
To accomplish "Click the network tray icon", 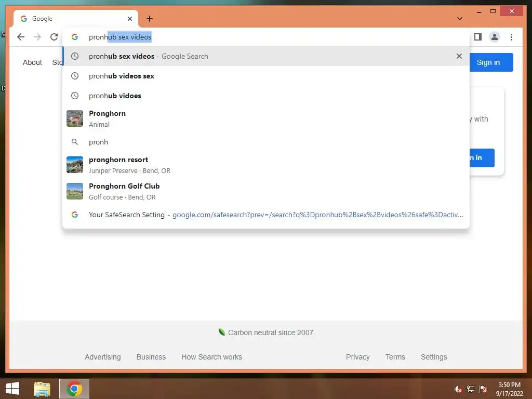I will (x=471, y=389).
